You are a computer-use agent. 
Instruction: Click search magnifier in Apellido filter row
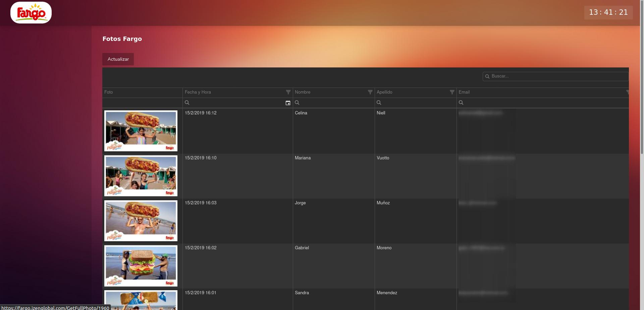(379, 103)
